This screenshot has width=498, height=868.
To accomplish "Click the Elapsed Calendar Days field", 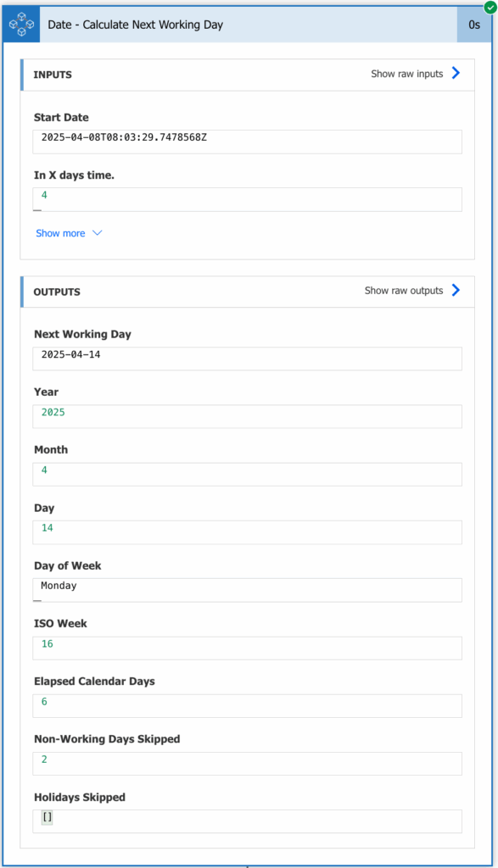I will point(247,706).
